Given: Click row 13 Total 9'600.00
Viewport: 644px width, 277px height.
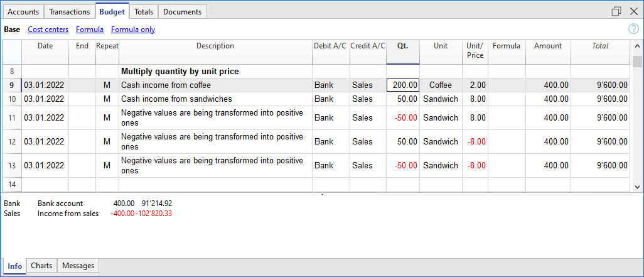Looking at the screenshot, I should click(x=600, y=166).
